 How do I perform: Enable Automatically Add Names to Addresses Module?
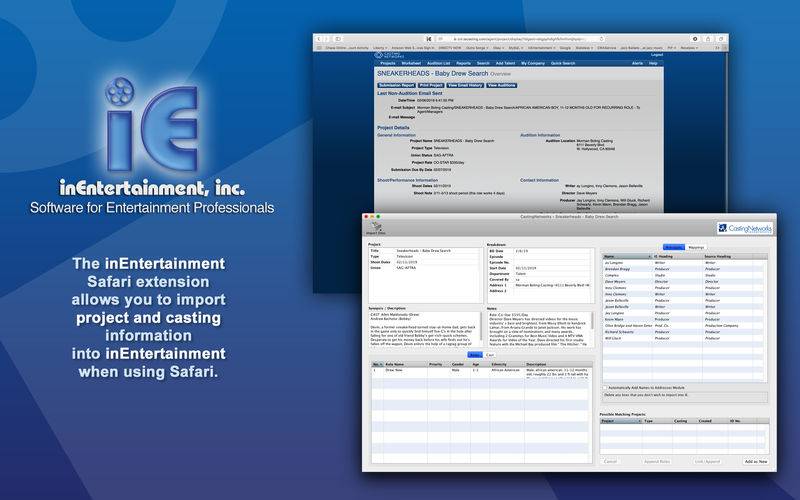pyautogui.click(x=605, y=388)
